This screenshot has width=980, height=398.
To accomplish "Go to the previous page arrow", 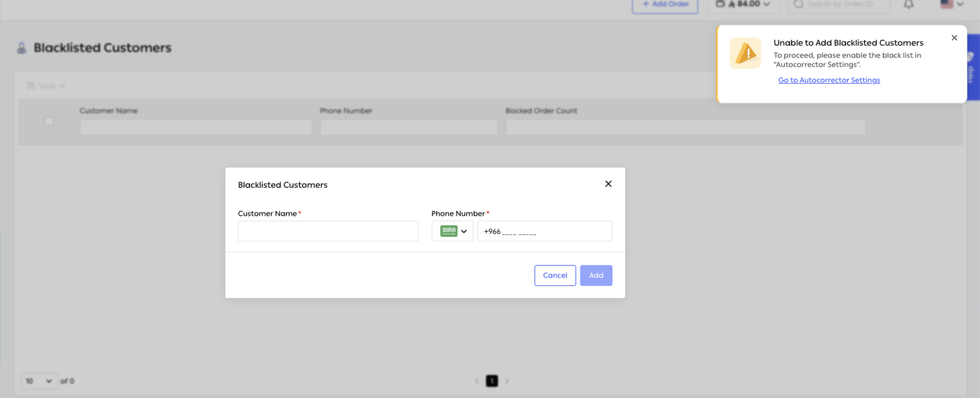I will pyautogui.click(x=477, y=381).
